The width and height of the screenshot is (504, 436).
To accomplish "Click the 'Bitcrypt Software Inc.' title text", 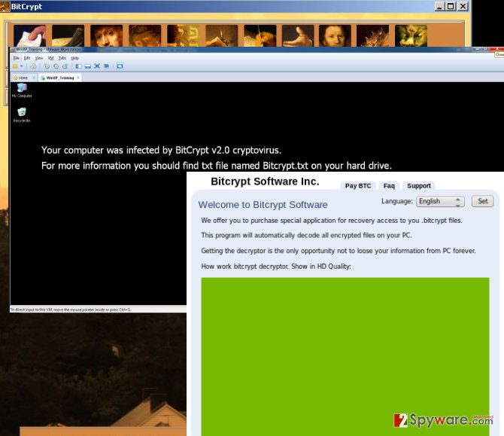I will pos(265,181).
